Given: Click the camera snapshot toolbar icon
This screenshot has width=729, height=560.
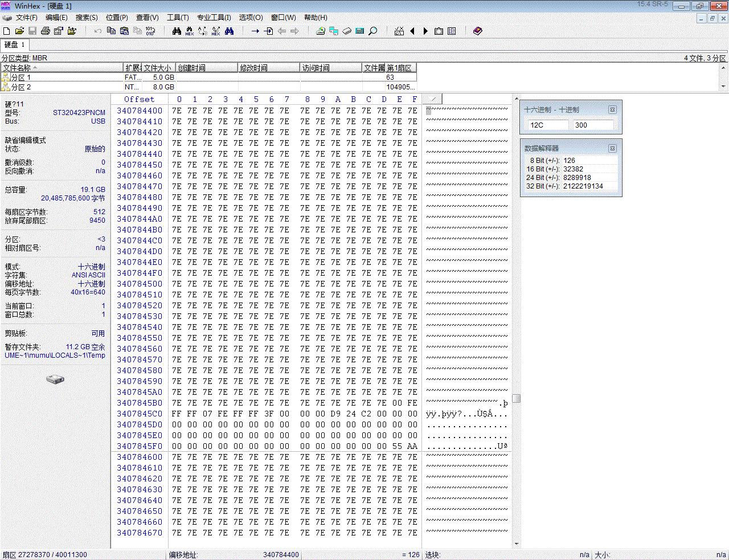Looking at the screenshot, I should coord(439,31).
